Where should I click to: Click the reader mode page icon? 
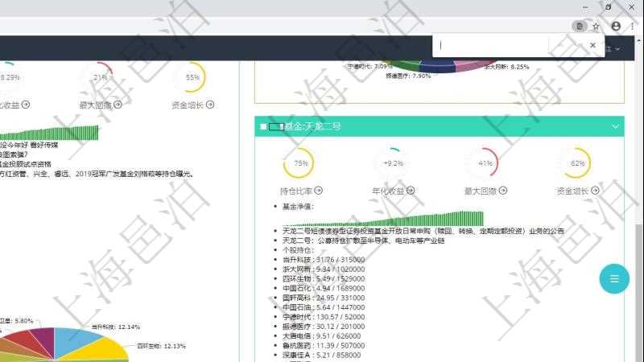(x=580, y=26)
